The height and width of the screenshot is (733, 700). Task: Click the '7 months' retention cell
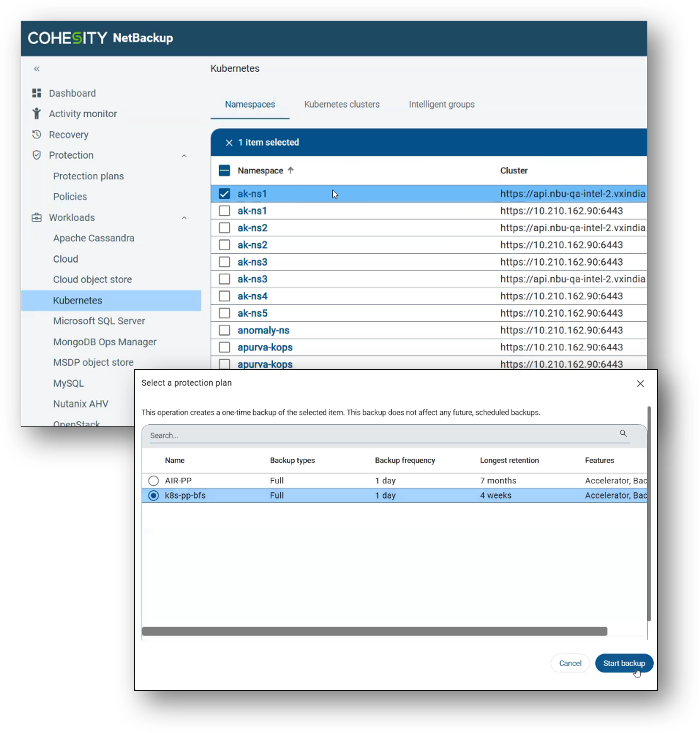coord(498,481)
